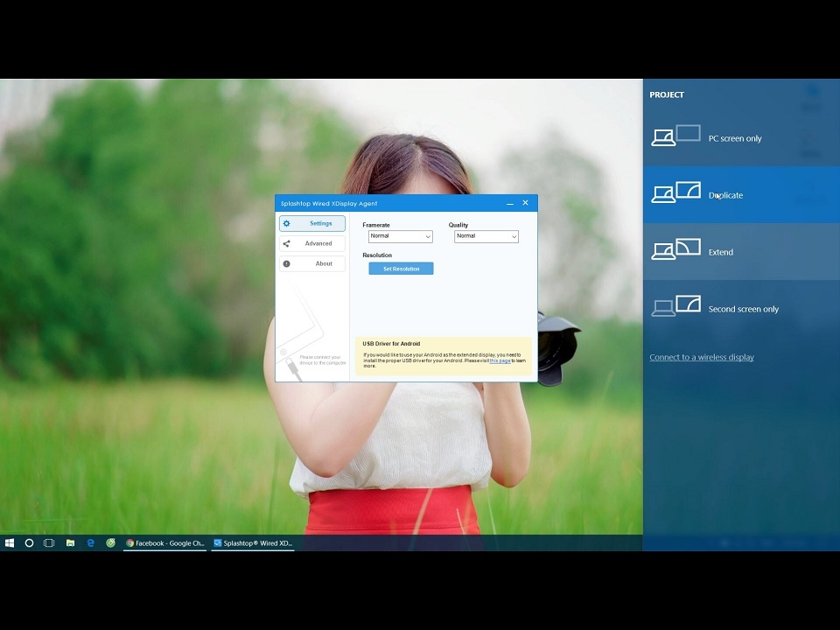Follow the 'this page' USB driver link
The height and width of the screenshot is (630, 840).
click(x=500, y=360)
